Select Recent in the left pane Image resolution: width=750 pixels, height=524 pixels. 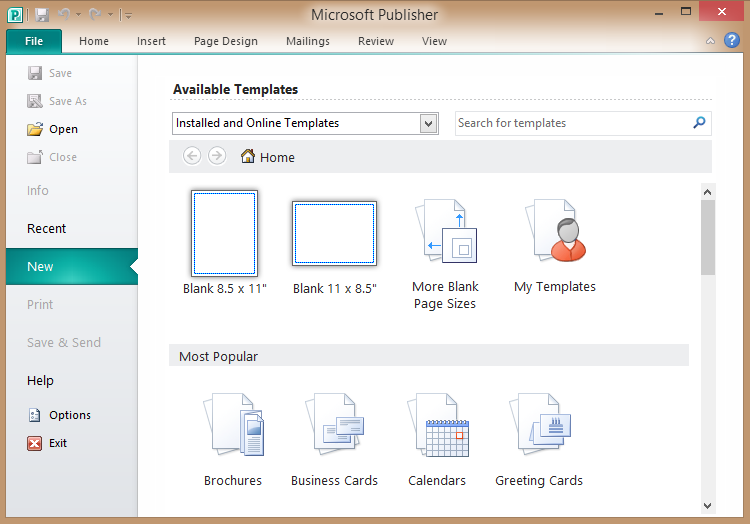(x=46, y=229)
